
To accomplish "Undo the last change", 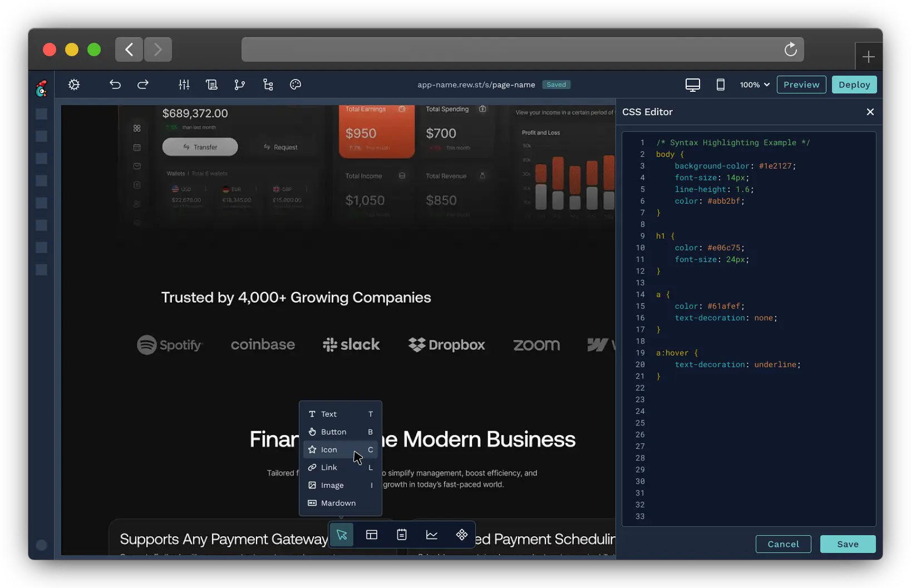I will [x=115, y=85].
